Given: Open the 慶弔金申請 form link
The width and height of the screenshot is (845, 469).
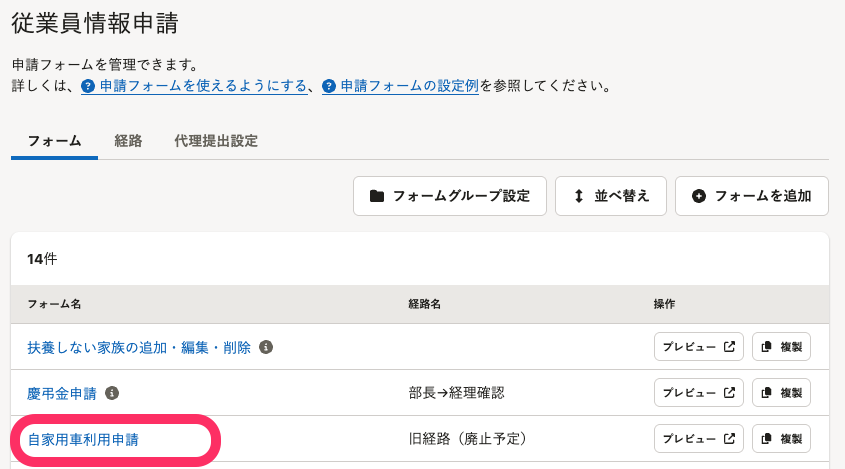Looking at the screenshot, I should click(62, 394).
